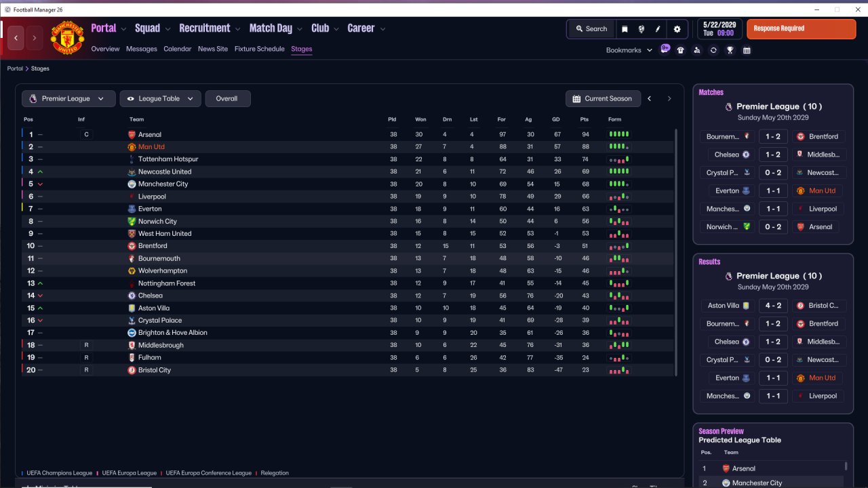Open the Fulham team row name
This screenshot has height=488, width=868.
[x=150, y=358]
